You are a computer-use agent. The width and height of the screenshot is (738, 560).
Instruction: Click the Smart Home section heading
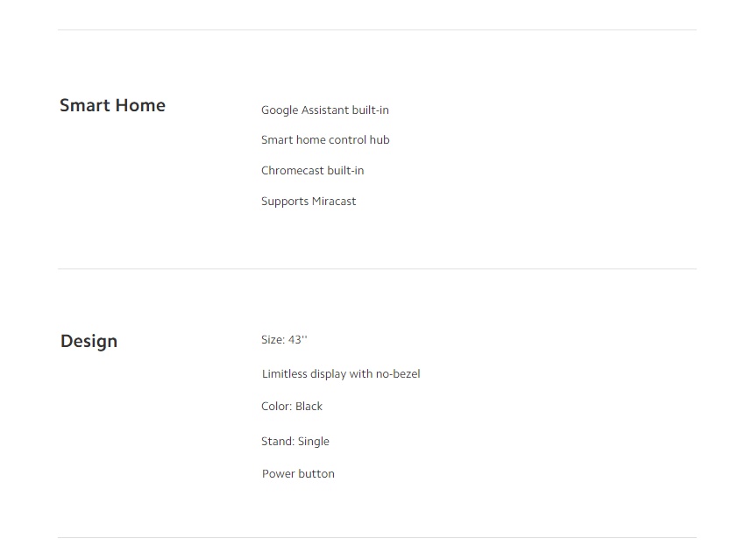pyautogui.click(x=112, y=105)
